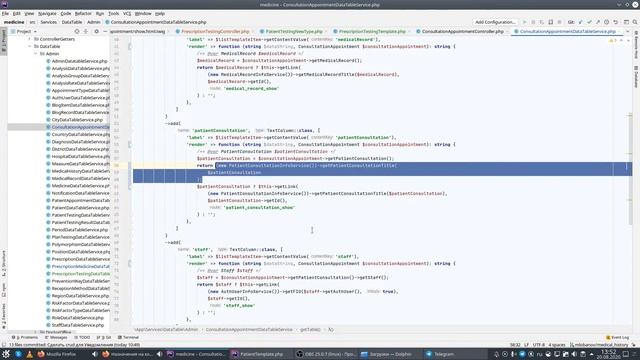The width and height of the screenshot is (640, 360).
Task: Open the Messages tool window
Action: [56, 338]
